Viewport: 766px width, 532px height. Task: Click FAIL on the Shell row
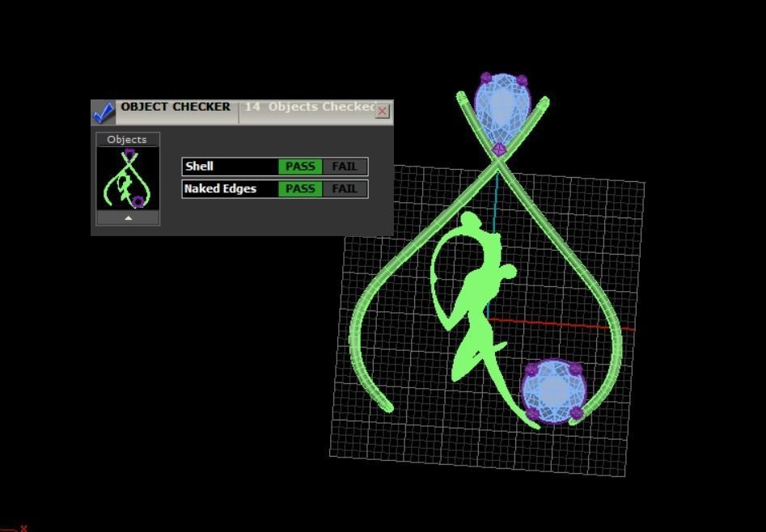(x=345, y=167)
